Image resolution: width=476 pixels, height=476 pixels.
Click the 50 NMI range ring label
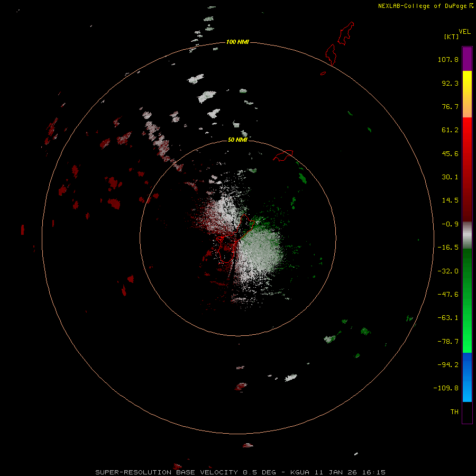pos(237,140)
